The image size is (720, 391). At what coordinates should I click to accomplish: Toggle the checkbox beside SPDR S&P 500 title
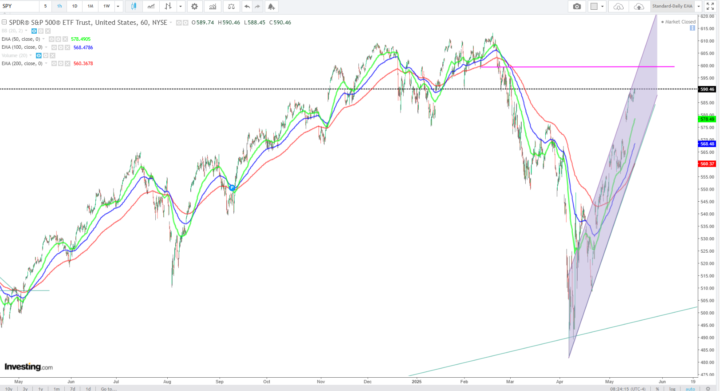(4, 22)
